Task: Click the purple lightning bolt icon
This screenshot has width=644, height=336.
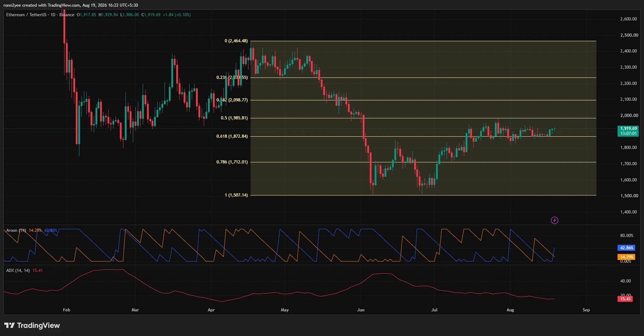Action: [x=554, y=220]
